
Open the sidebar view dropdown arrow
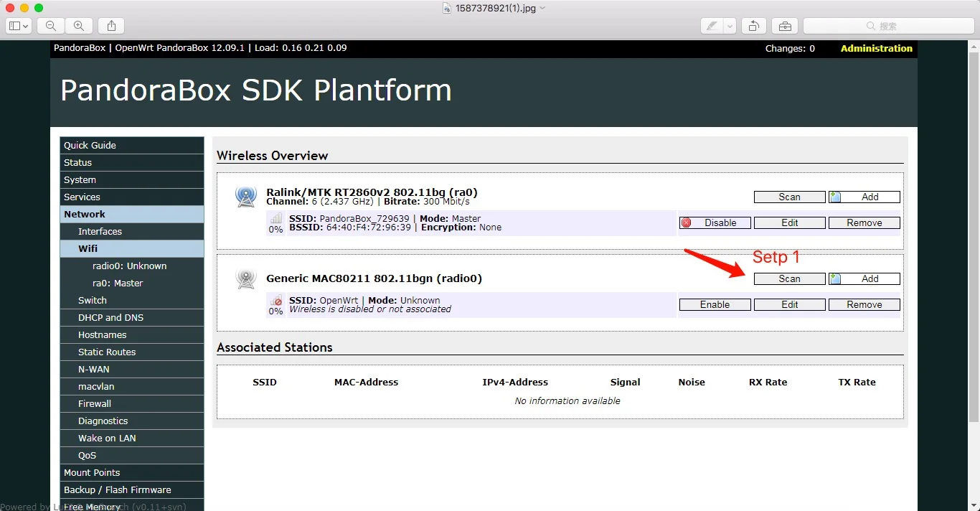coord(27,26)
